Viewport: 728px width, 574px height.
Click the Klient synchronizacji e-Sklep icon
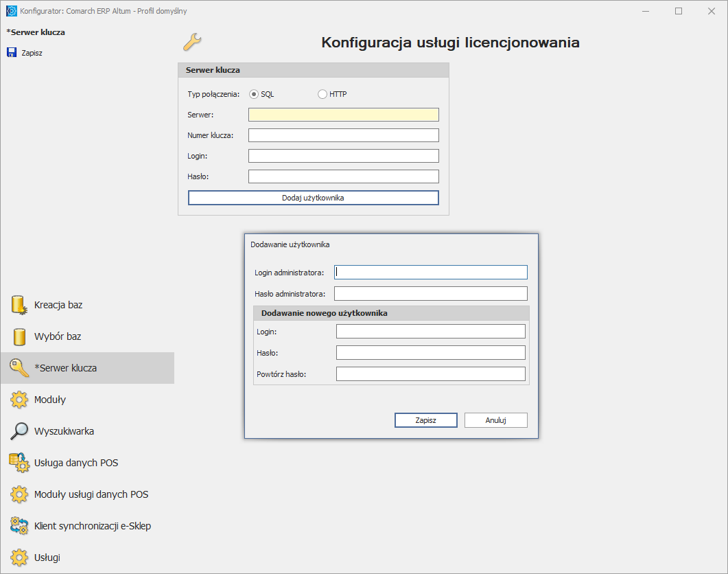[19, 526]
